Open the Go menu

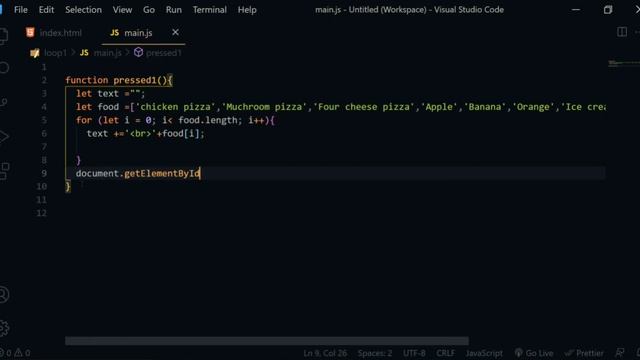point(149,9)
